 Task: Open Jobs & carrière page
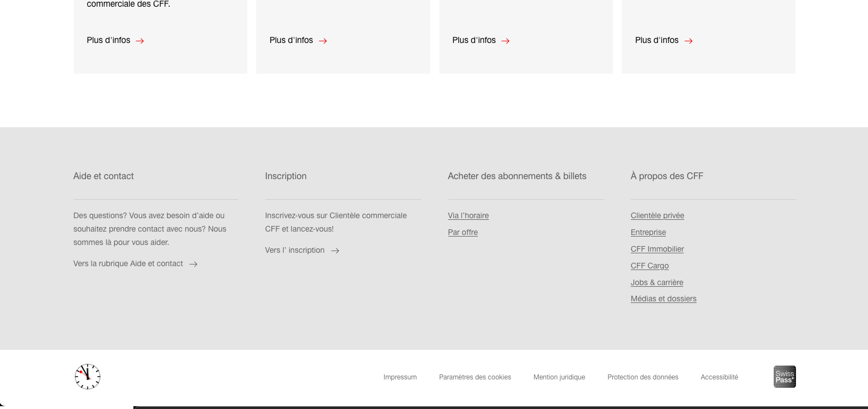656,282
